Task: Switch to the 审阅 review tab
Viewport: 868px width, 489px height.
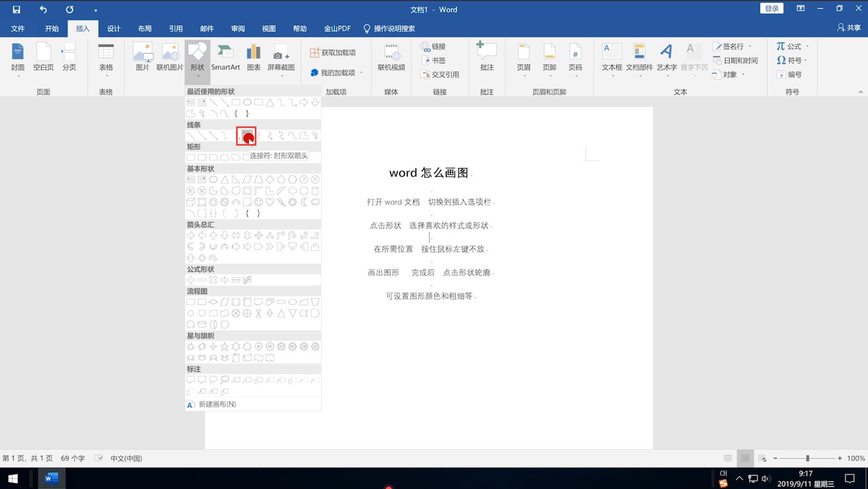Action: coord(238,29)
